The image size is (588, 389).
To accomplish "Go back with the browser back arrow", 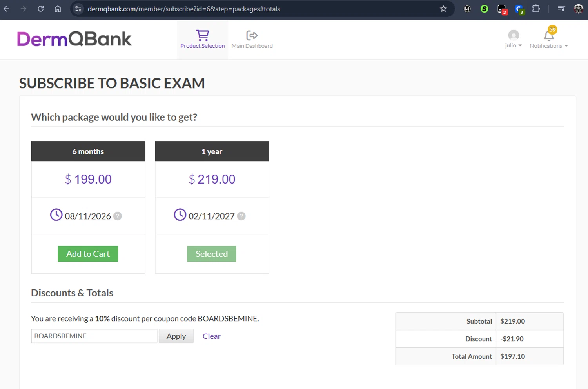I will 7,9.
